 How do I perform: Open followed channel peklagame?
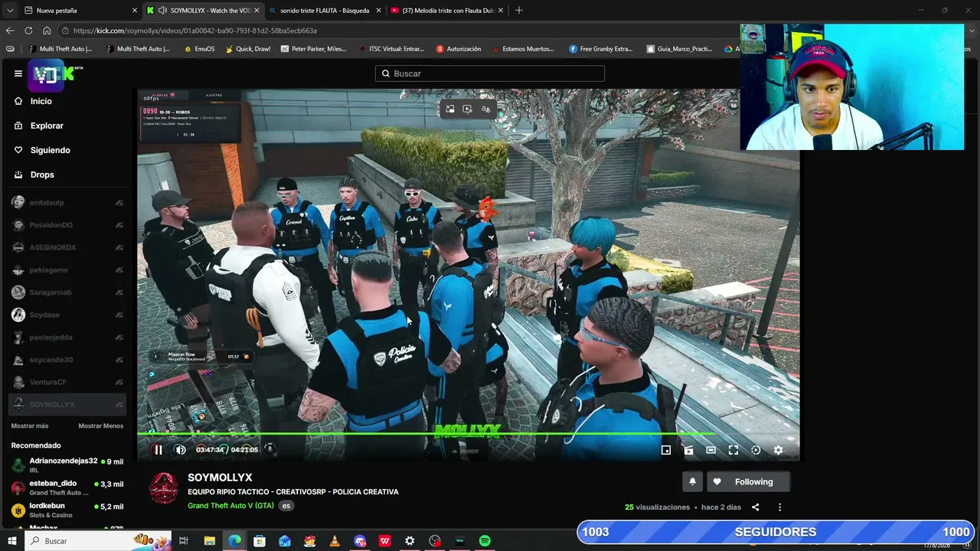pyautogui.click(x=67, y=270)
